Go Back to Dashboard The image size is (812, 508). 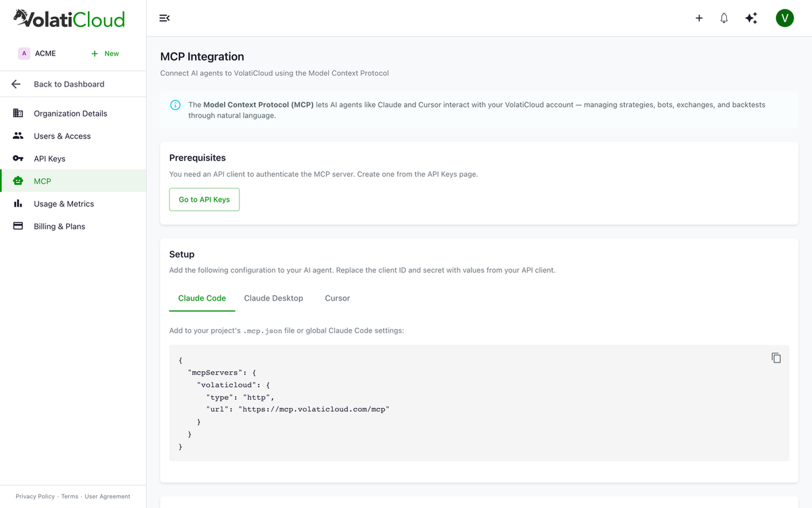[73, 84]
